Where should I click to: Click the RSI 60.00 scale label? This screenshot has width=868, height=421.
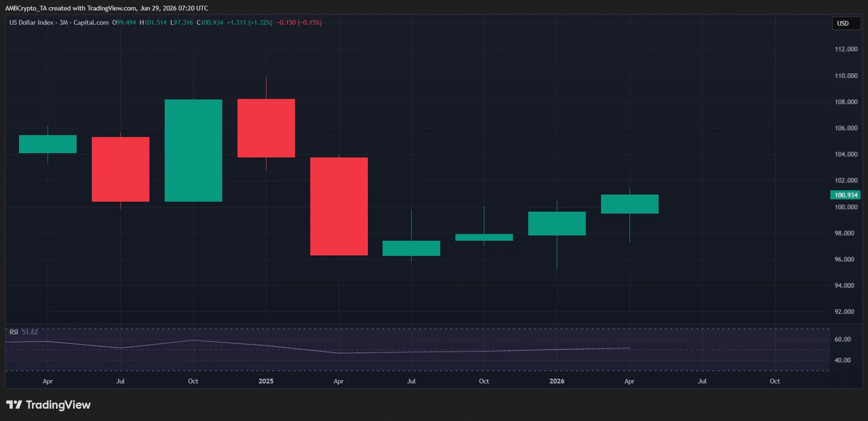point(843,339)
